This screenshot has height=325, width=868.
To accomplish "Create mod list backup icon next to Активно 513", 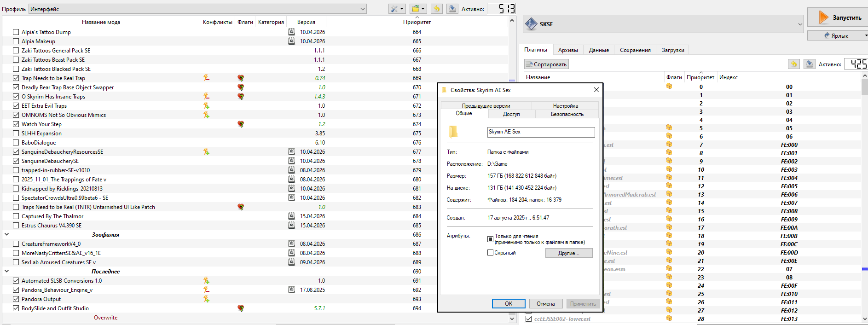I will [452, 9].
